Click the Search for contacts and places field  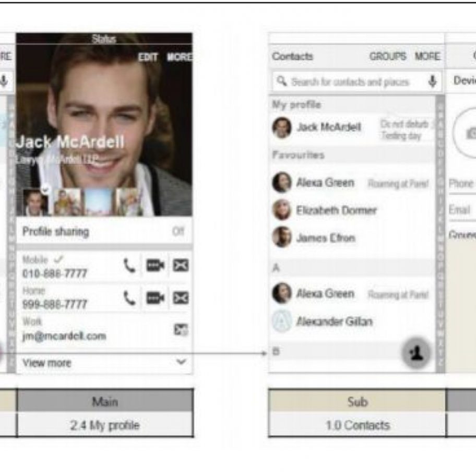[x=350, y=82]
